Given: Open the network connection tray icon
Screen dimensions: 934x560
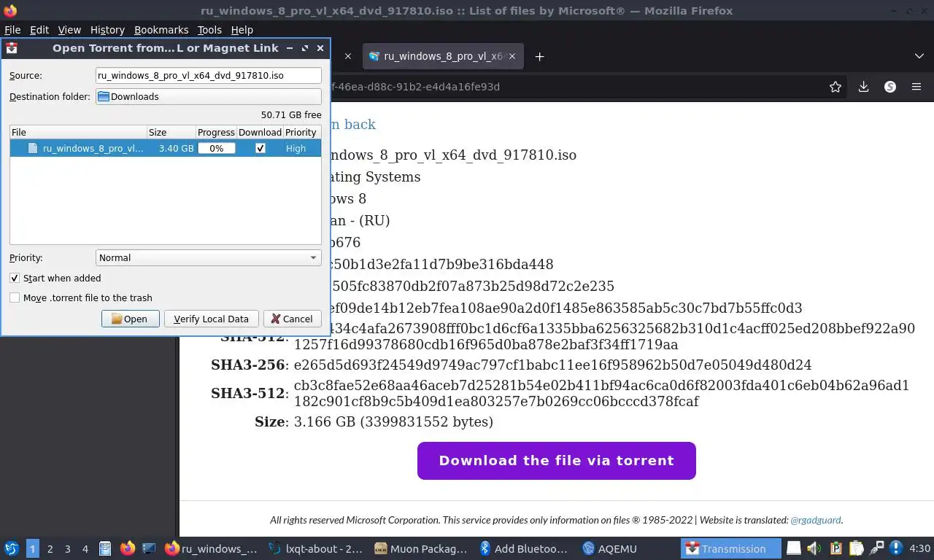Looking at the screenshot, I should click(878, 548).
